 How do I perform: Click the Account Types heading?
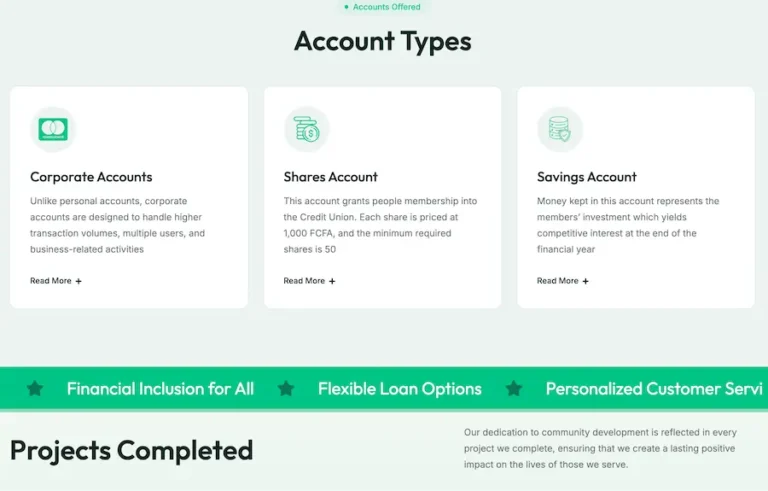coord(383,41)
